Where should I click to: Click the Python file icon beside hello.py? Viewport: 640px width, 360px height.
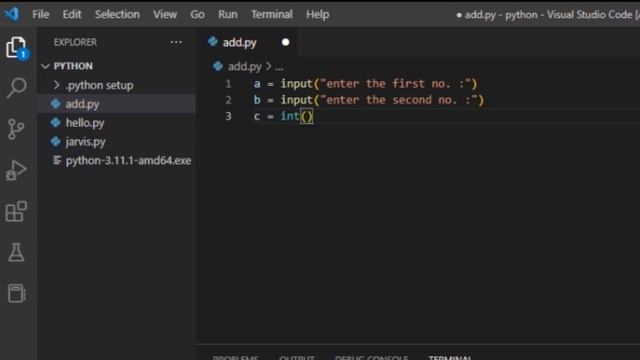[56, 123]
